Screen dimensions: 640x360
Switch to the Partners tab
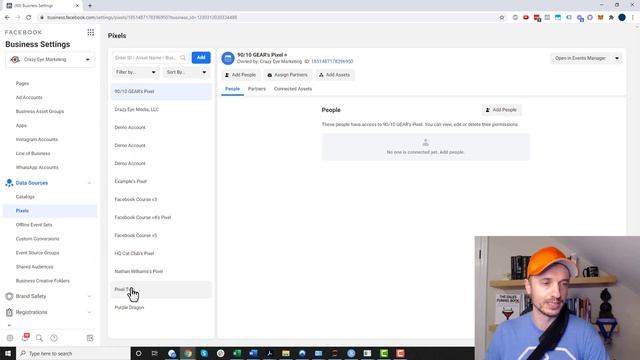[257, 89]
